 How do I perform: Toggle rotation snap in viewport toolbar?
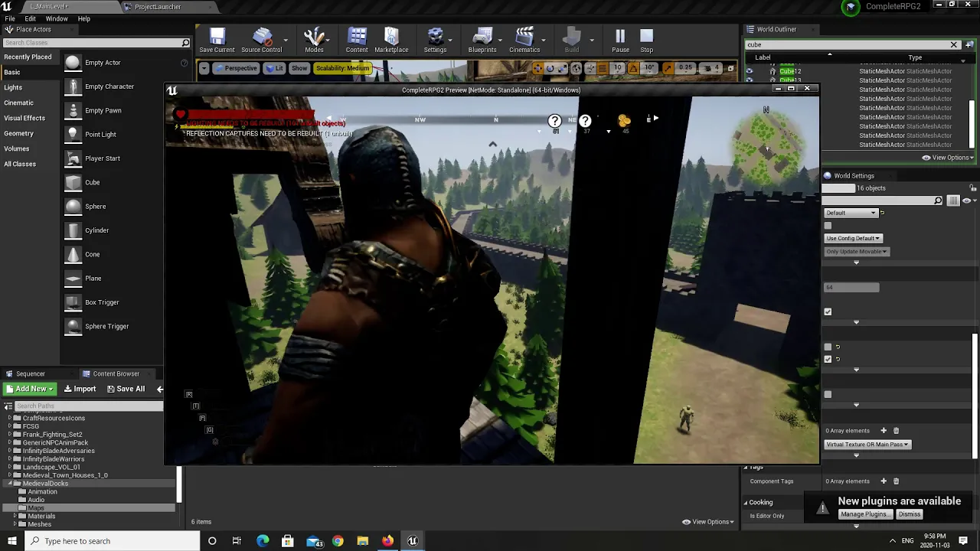point(633,68)
